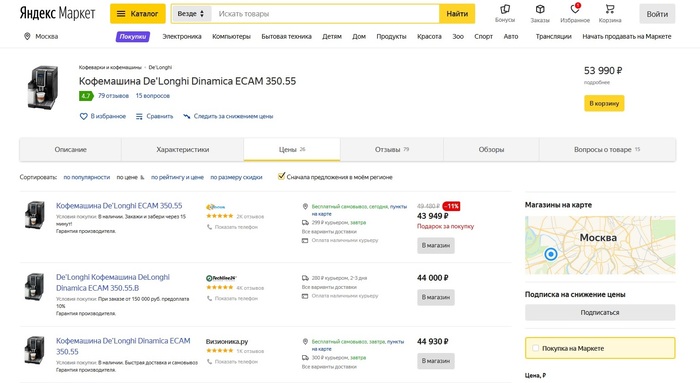The height and width of the screenshot is (383, 700).
Task: Open the Корзина cart icon
Action: (x=610, y=9)
